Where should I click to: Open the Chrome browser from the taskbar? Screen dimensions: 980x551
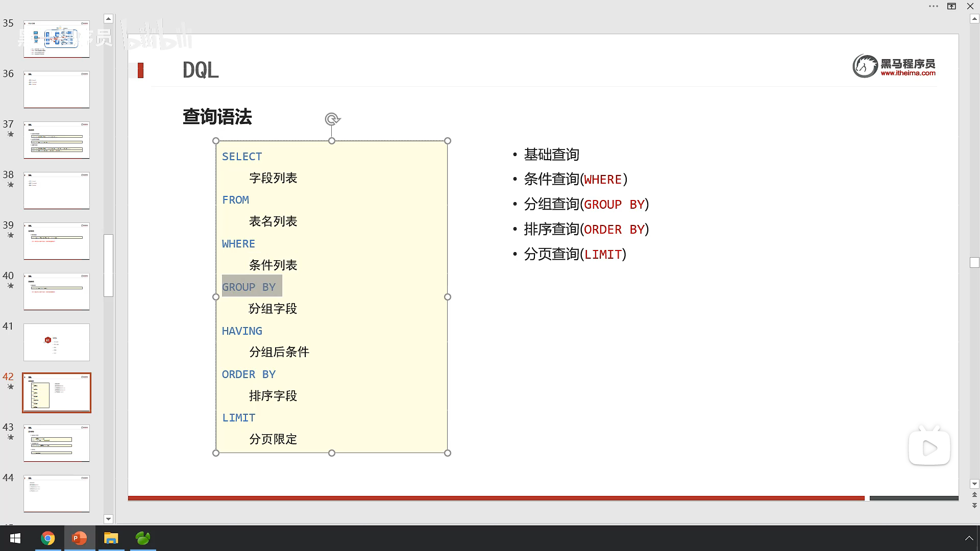[x=48, y=538]
